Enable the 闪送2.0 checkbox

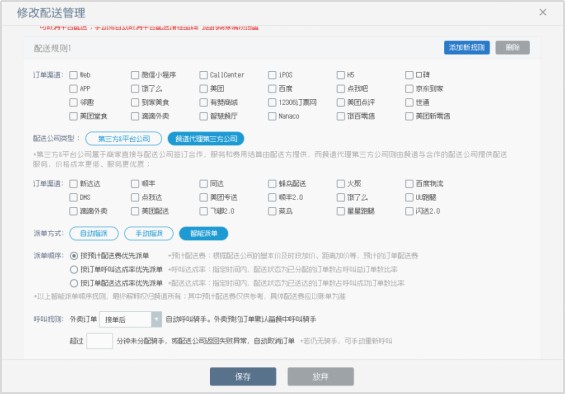click(409, 211)
